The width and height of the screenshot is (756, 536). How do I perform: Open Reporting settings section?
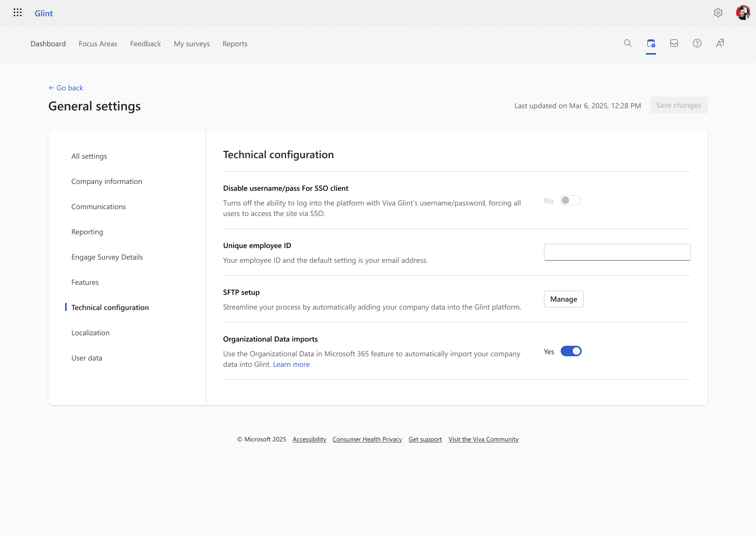pos(87,232)
